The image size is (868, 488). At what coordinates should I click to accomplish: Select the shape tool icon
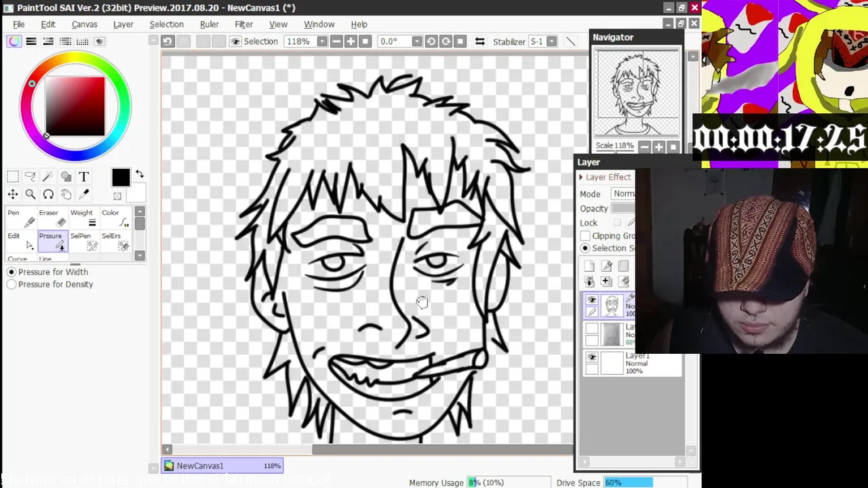pyautogui.click(x=66, y=177)
